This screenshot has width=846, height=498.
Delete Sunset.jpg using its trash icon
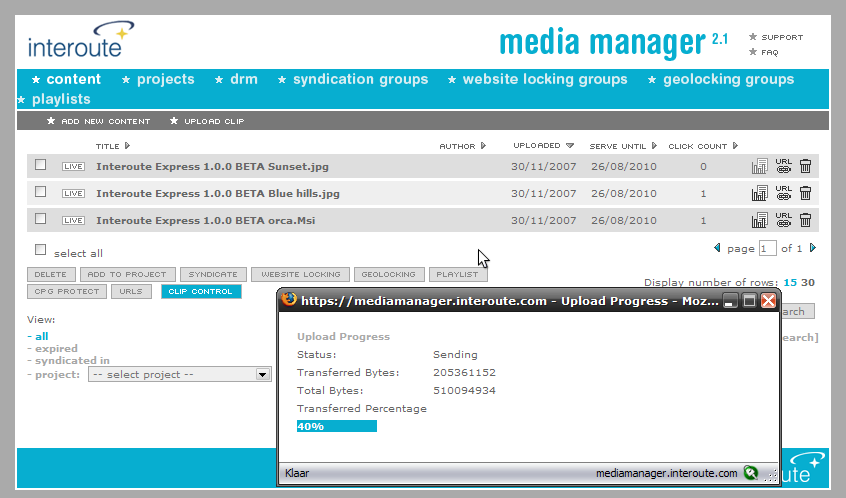coord(806,166)
